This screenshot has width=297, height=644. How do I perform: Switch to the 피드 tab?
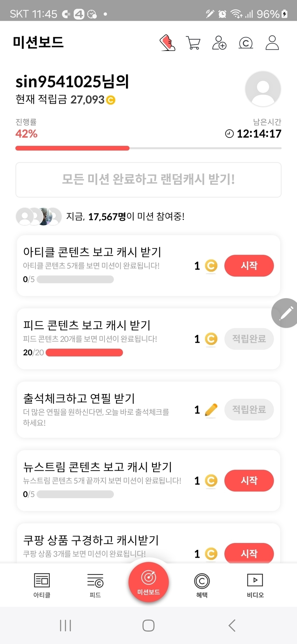95,585
